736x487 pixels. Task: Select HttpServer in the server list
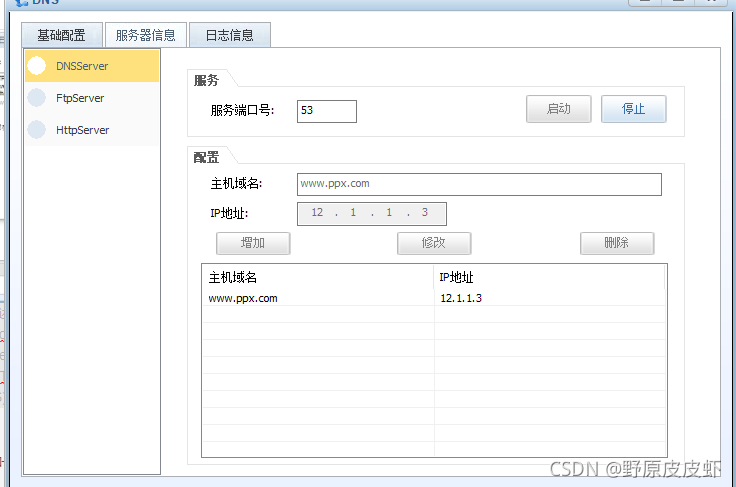click(92, 130)
